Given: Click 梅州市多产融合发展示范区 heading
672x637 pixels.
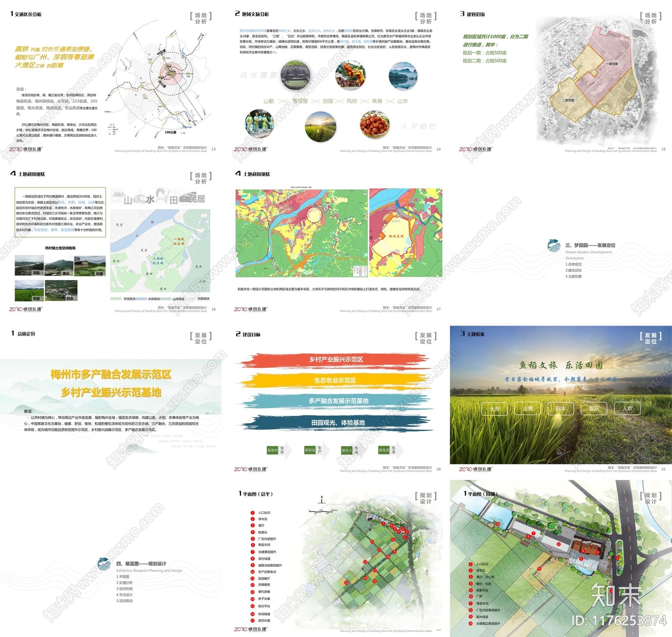Looking at the screenshot, I should click(111, 374).
